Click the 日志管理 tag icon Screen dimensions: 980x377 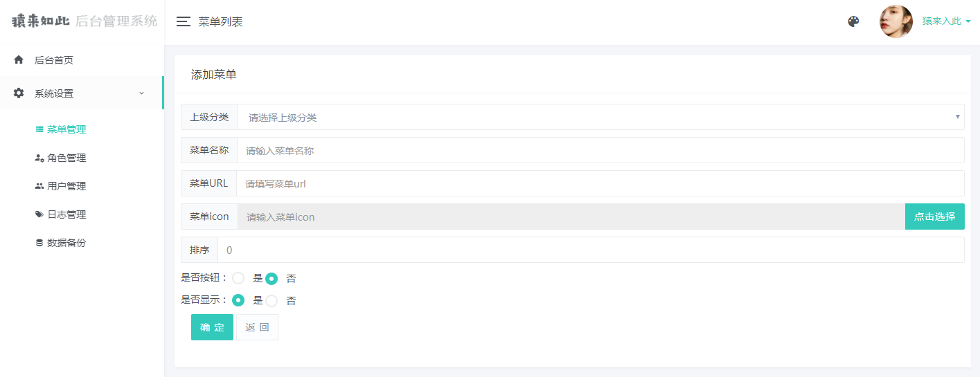pyautogui.click(x=39, y=214)
